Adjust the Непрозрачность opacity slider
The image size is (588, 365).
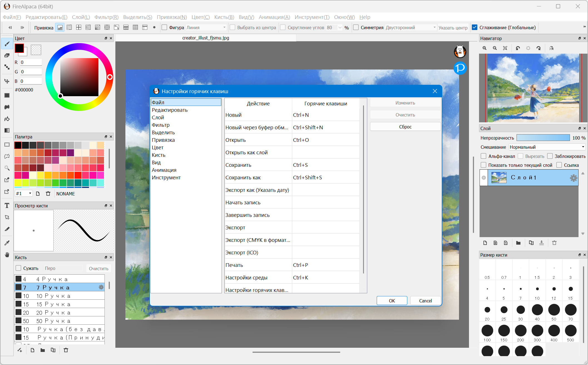pos(543,138)
